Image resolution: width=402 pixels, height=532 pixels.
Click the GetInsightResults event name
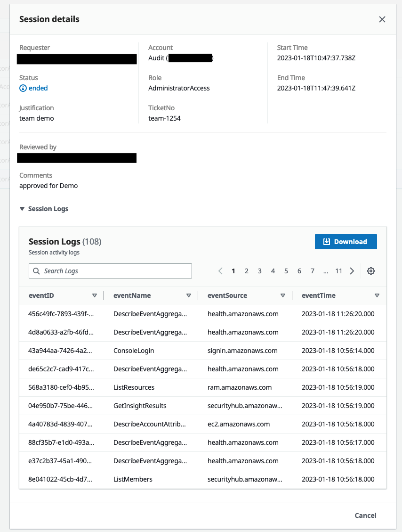pos(140,405)
